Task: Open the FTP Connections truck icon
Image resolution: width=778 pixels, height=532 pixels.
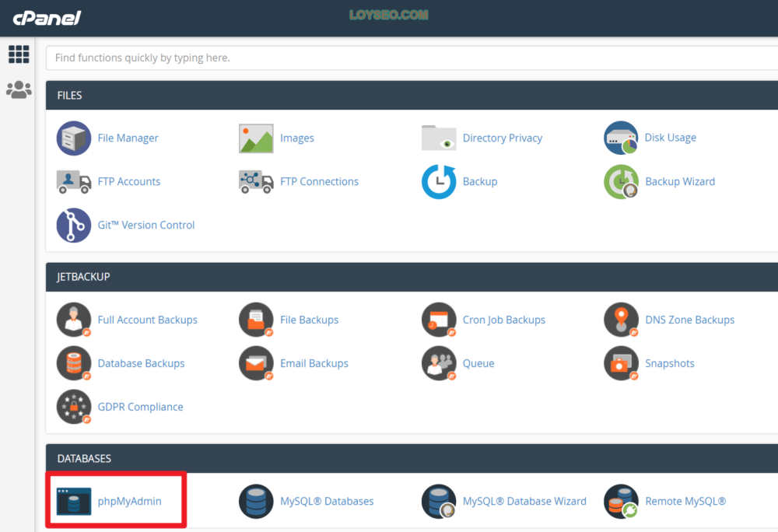Action: 256,182
